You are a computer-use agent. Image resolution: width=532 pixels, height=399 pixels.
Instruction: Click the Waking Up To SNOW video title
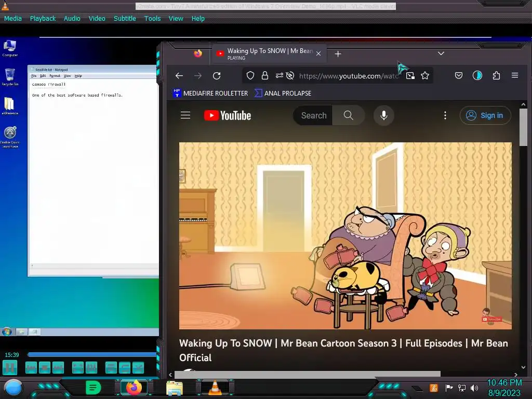point(343,350)
